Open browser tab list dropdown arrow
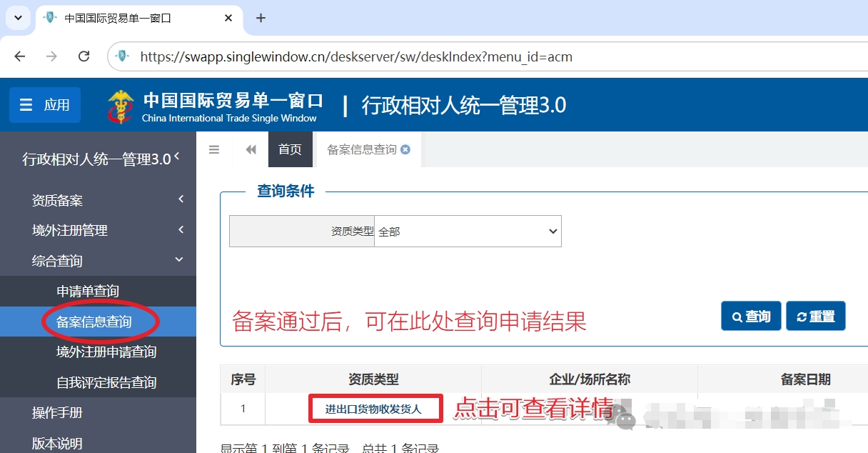The width and height of the screenshot is (868, 453). (19, 18)
